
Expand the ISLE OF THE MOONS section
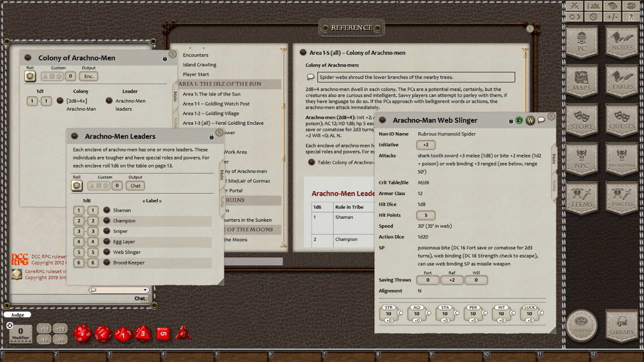[x=252, y=229]
